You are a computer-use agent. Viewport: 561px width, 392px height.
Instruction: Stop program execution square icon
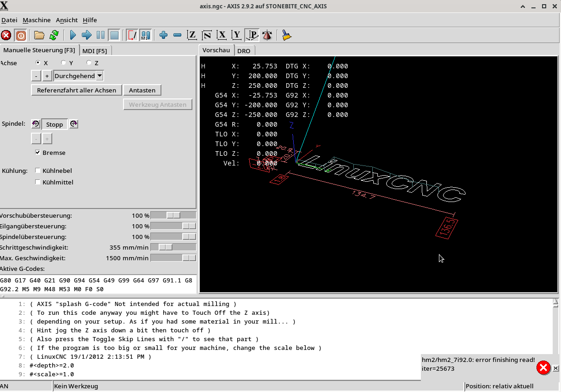pyautogui.click(x=114, y=35)
